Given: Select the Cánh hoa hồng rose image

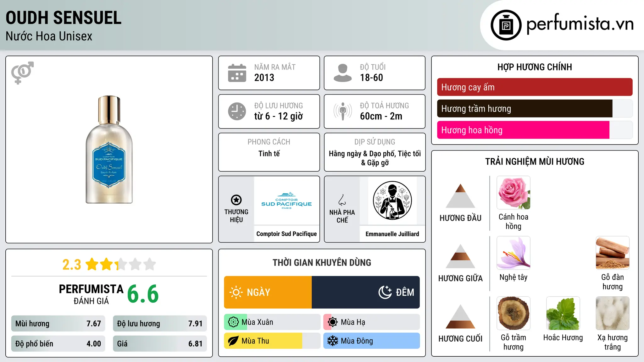Looking at the screenshot, I should [x=513, y=193].
